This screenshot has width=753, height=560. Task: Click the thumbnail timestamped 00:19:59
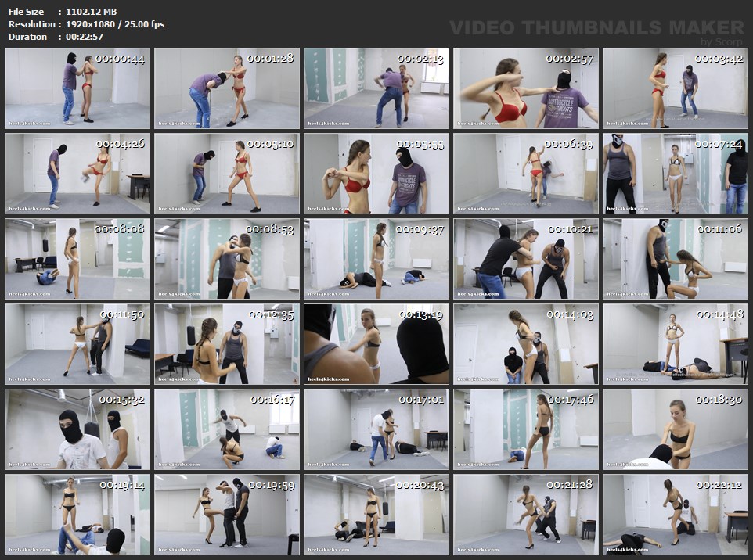226,515
